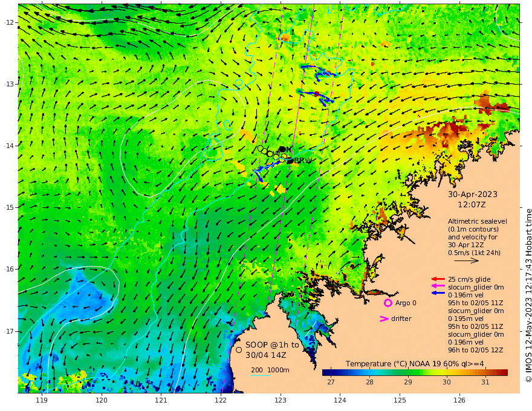Screen dimensions: 532x411
Task: Click the 'SOOP @1h to' annotation
Action: click(272, 345)
